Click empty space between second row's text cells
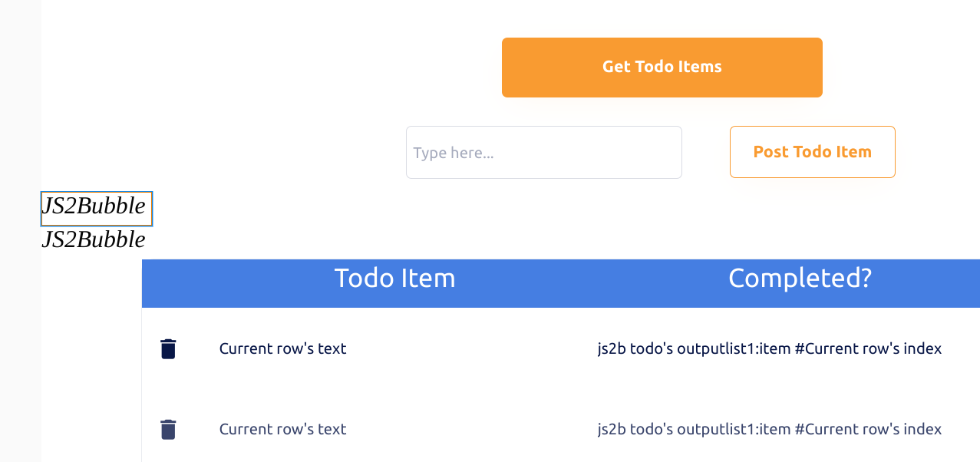 click(472, 429)
